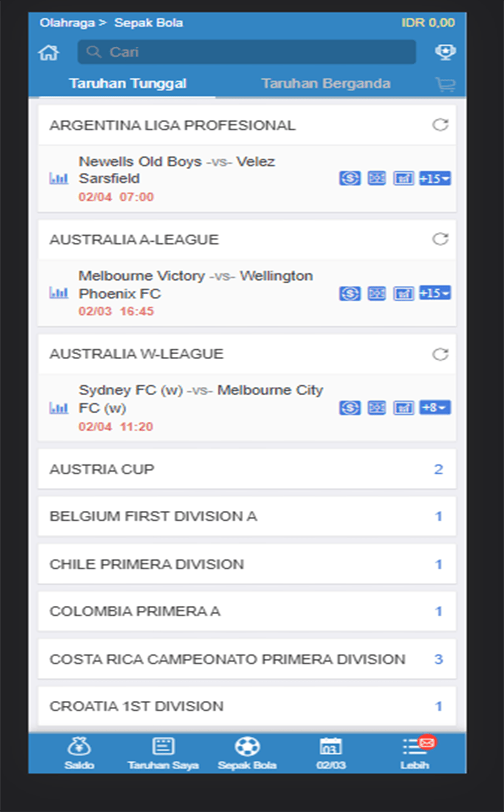Select the Taruhan Tunggal tab

[127, 84]
